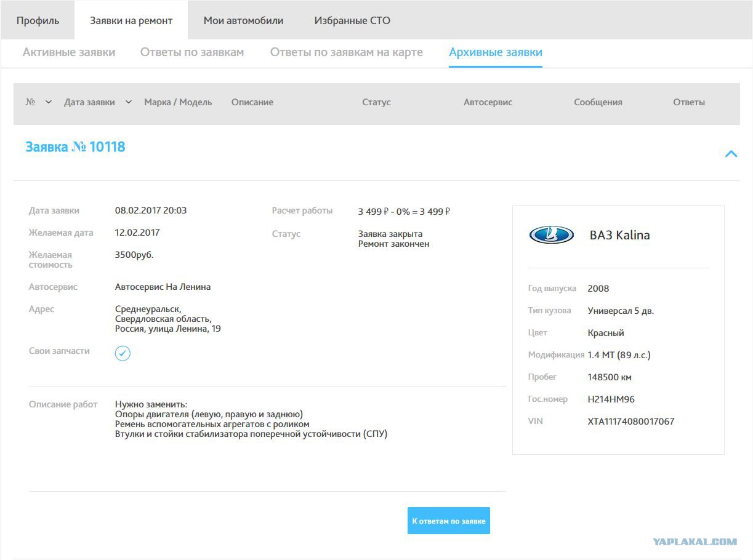Click the Нужно заменить: line

pyautogui.click(x=151, y=404)
